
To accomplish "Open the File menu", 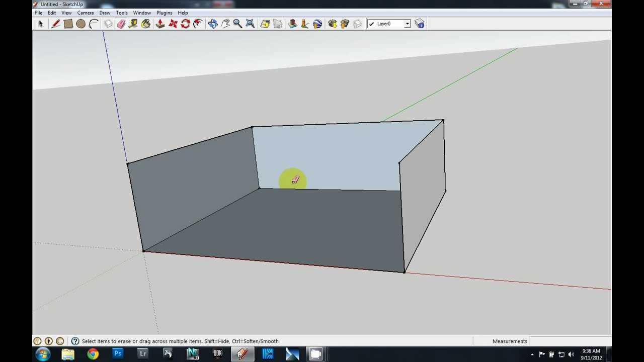I will tap(38, 13).
